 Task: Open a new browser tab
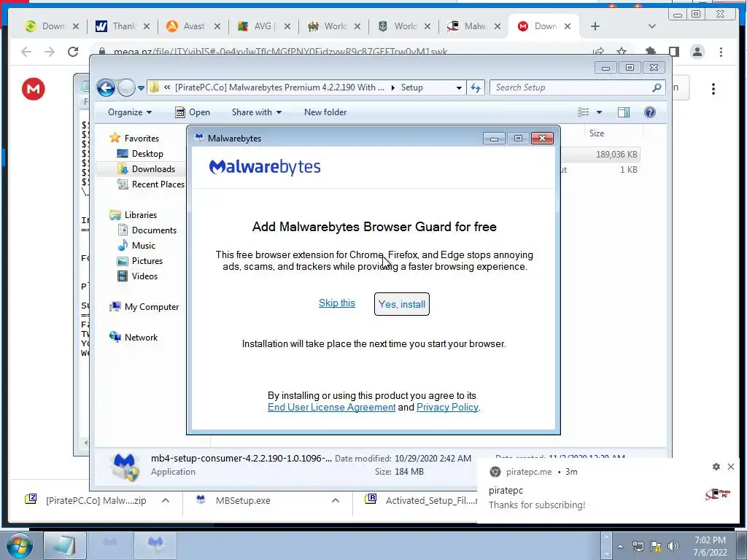pos(595,26)
